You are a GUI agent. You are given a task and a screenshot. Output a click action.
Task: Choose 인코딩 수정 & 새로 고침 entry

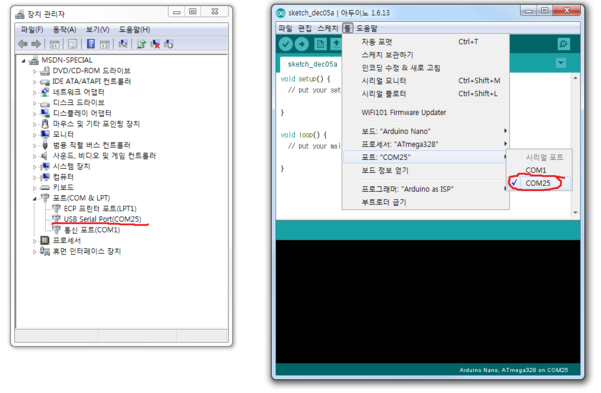click(425, 68)
